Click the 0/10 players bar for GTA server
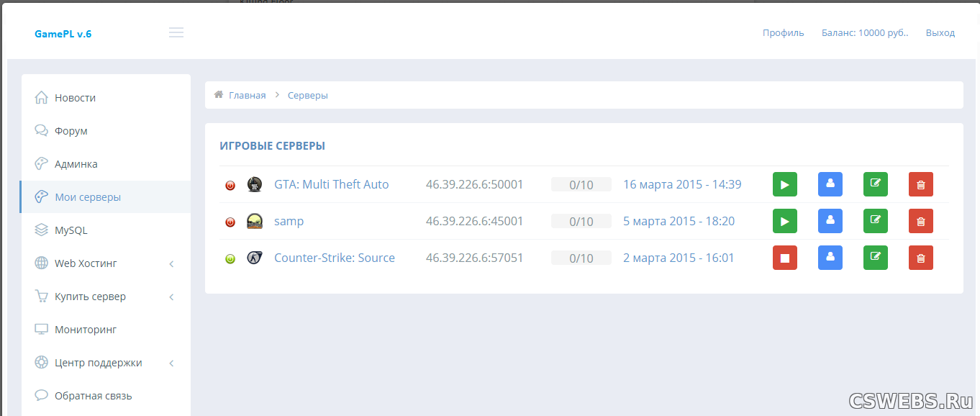The height and width of the screenshot is (416, 980). click(581, 185)
